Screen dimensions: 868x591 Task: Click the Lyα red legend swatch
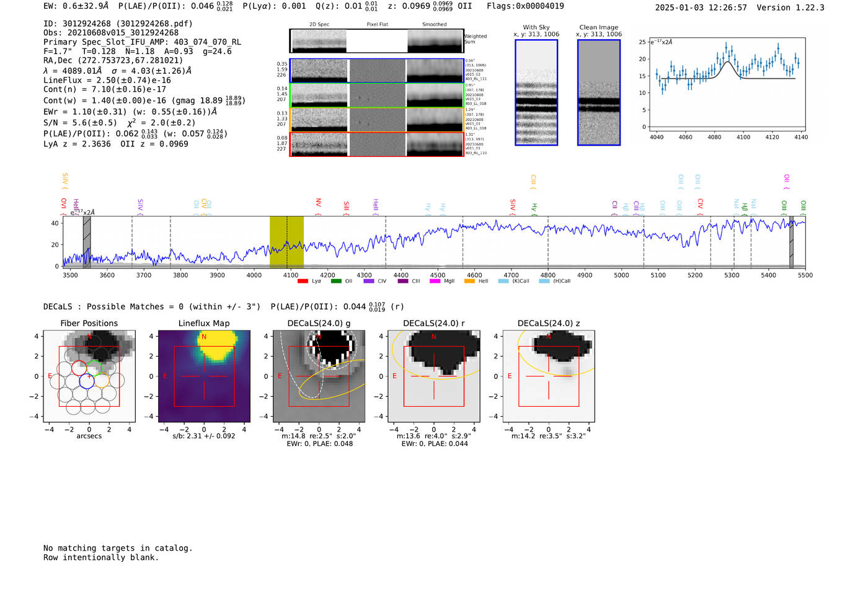tap(303, 281)
